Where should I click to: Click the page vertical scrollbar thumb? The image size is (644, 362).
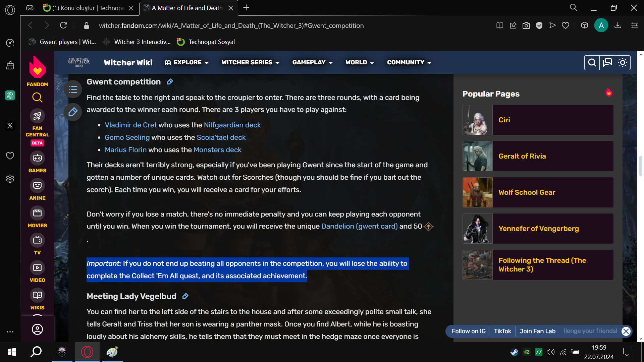[x=641, y=166]
